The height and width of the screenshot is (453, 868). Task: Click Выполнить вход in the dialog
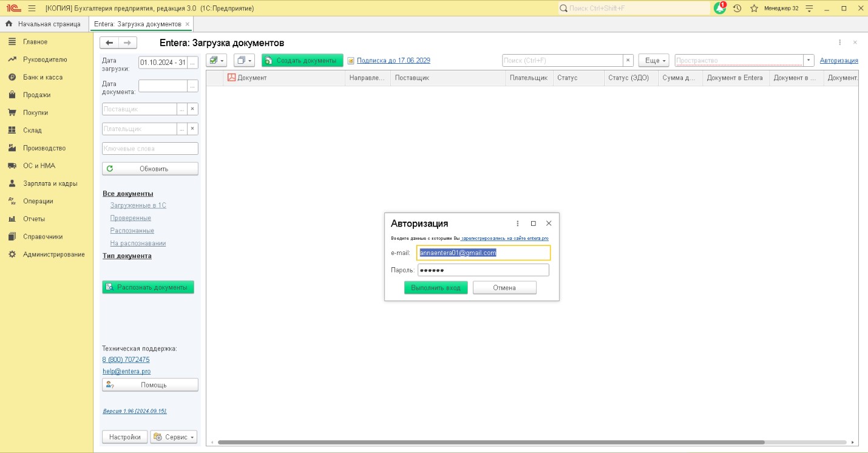click(436, 288)
